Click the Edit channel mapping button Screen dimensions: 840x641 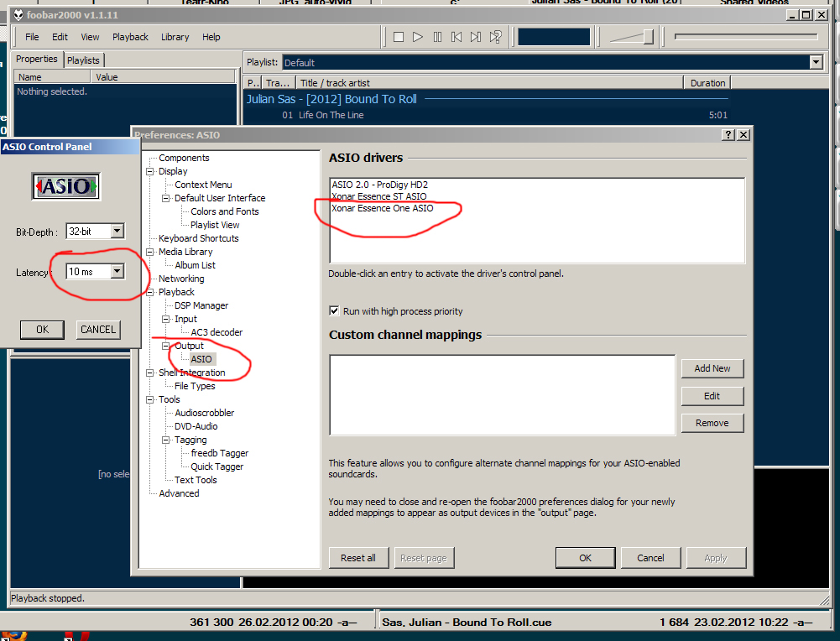[712, 396]
